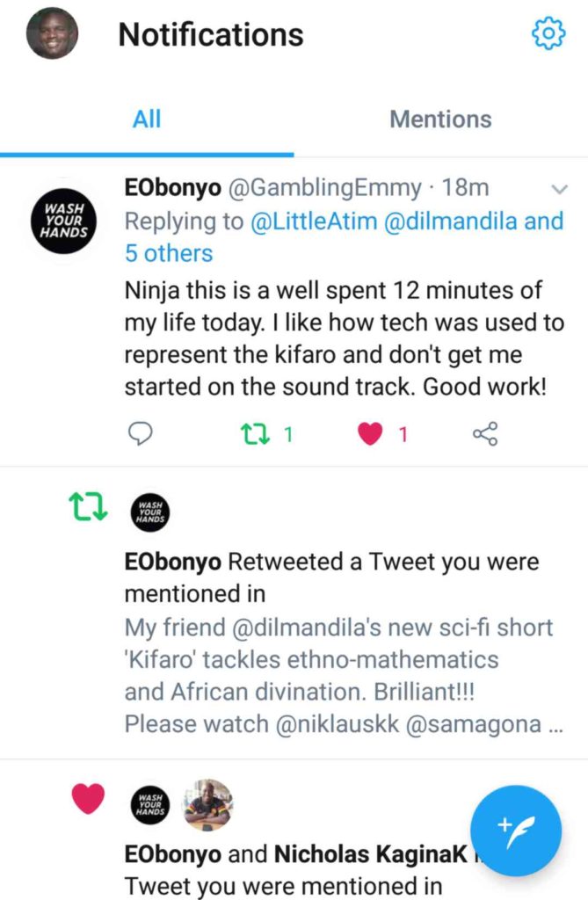Open the Notifications settings gear
This screenshot has height=900, width=588.
(548, 34)
